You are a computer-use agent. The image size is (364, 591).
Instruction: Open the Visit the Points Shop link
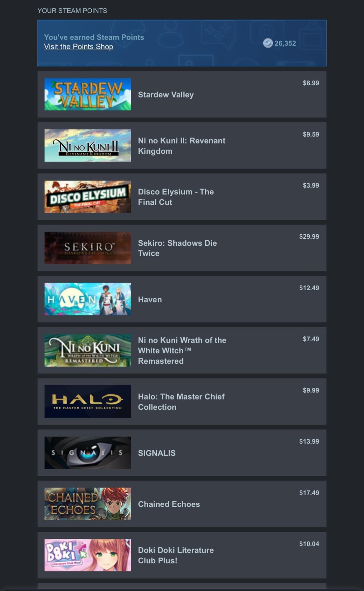pos(79,47)
